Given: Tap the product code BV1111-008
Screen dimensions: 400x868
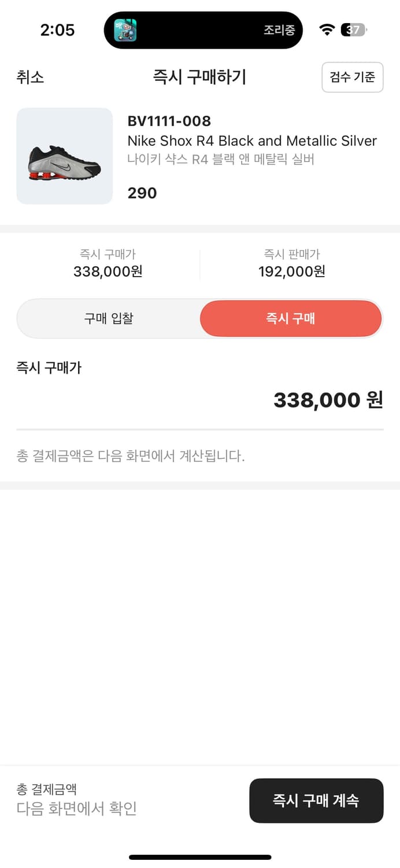Looking at the screenshot, I should (169, 121).
